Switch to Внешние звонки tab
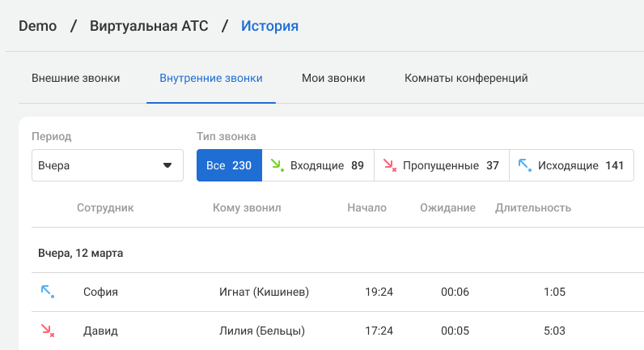Image resolution: width=644 pixels, height=350 pixels. click(76, 79)
